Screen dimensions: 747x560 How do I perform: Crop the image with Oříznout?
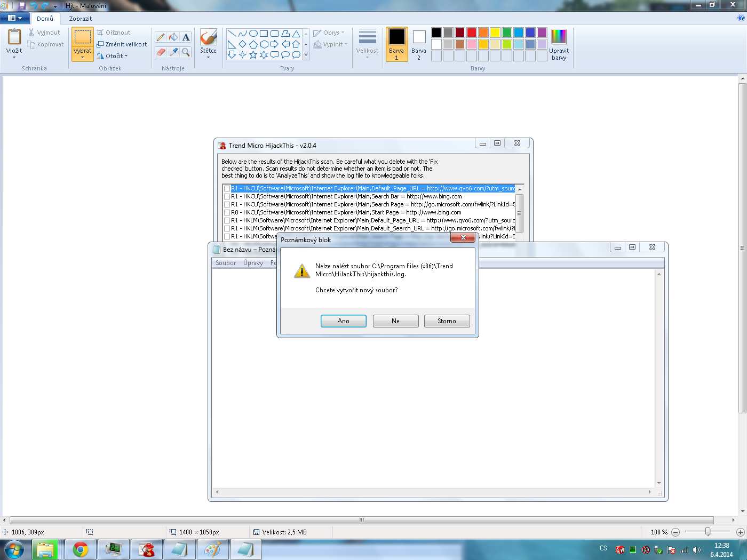click(114, 33)
